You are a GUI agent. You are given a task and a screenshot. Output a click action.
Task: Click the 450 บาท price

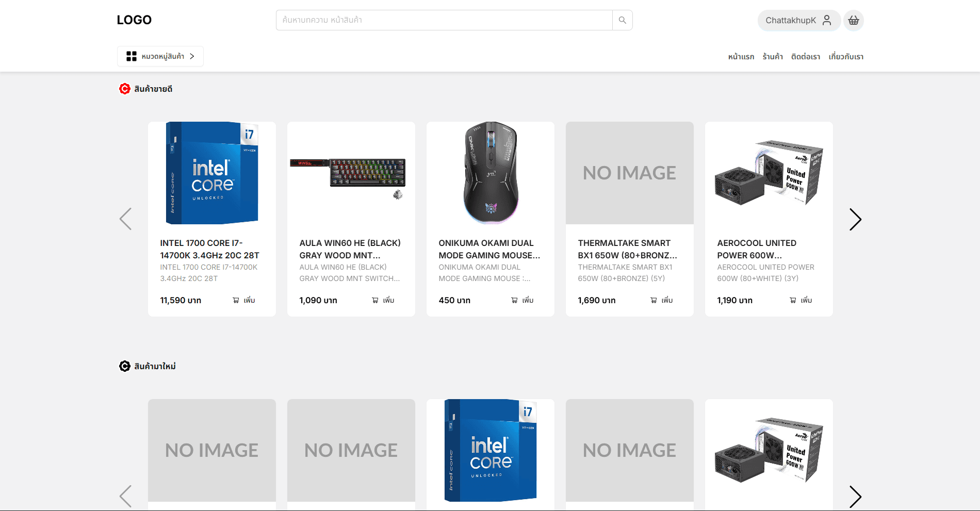(454, 300)
